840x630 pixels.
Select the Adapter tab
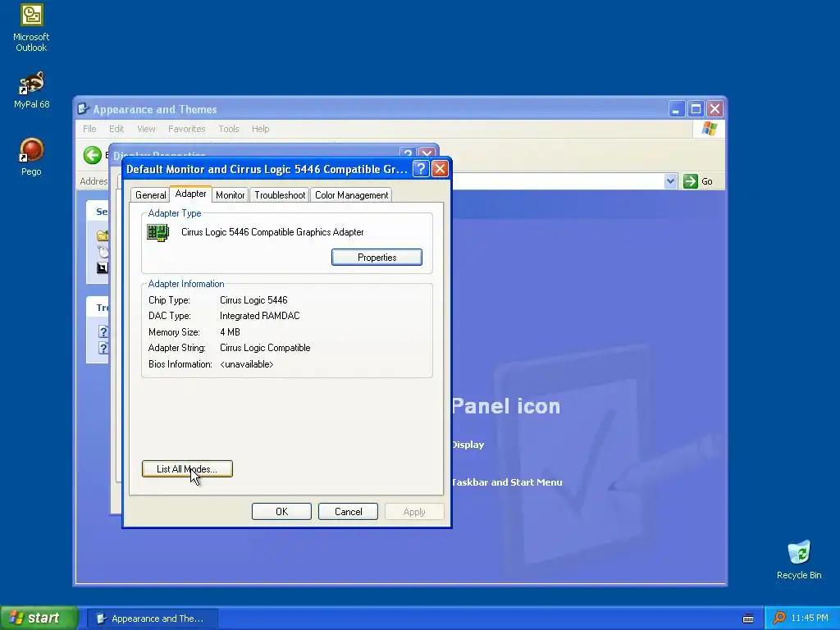tap(190, 194)
